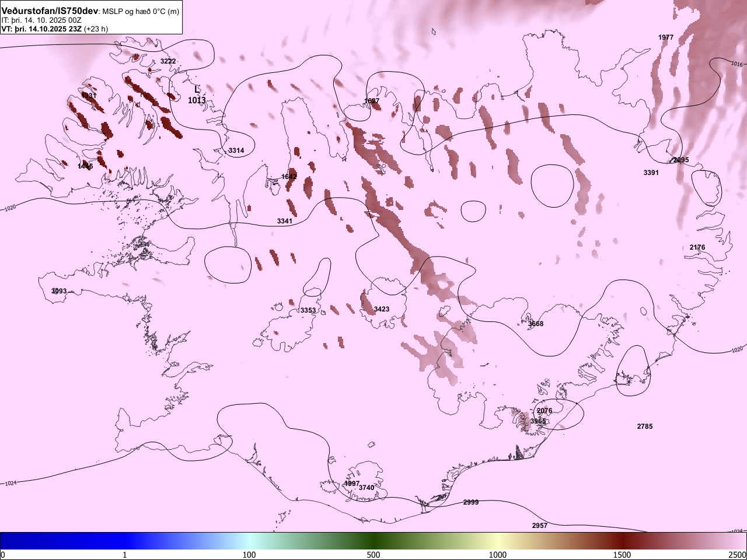Pick the dark green colorbar segment near 500

(373, 541)
